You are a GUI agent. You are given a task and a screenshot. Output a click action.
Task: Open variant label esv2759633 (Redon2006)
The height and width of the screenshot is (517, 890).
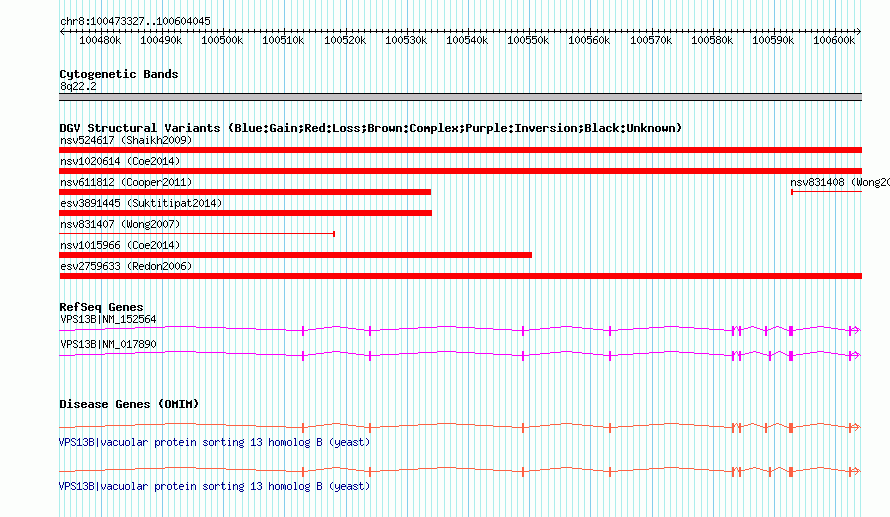coord(126,266)
